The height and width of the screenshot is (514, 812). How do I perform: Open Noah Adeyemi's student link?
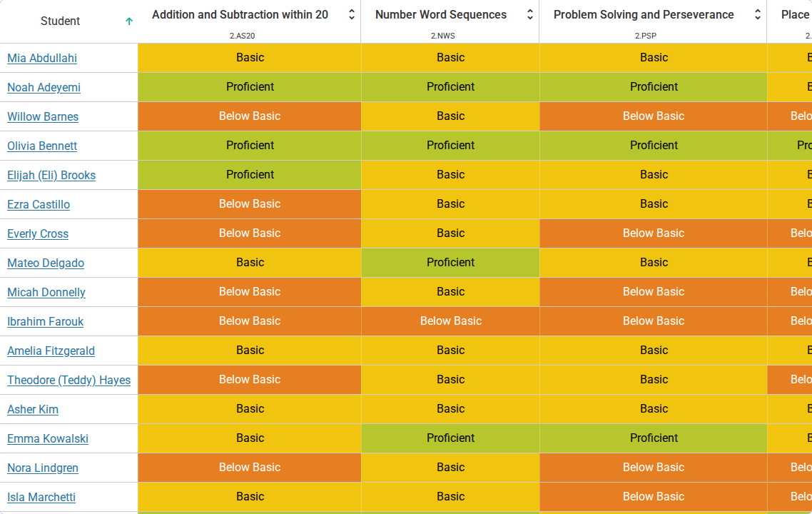click(x=44, y=88)
